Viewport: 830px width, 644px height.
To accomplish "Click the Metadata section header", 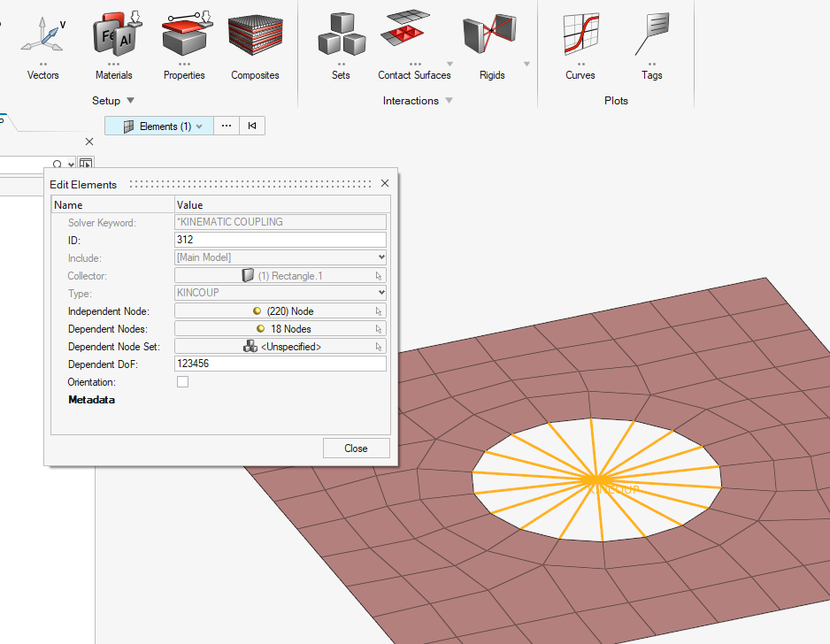I will 91,400.
